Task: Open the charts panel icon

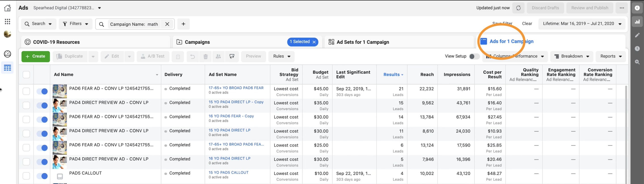Action: click(637, 21)
